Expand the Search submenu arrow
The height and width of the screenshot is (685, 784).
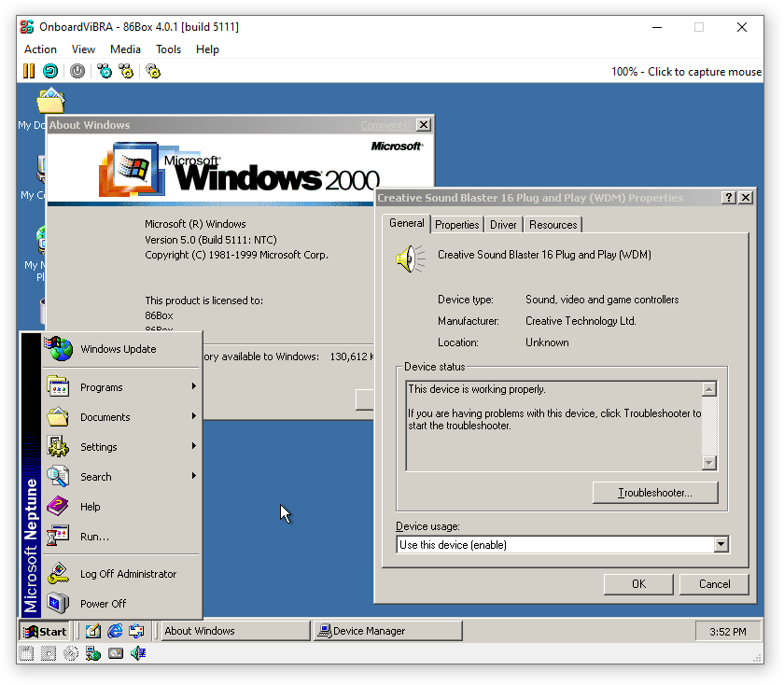click(193, 476)
